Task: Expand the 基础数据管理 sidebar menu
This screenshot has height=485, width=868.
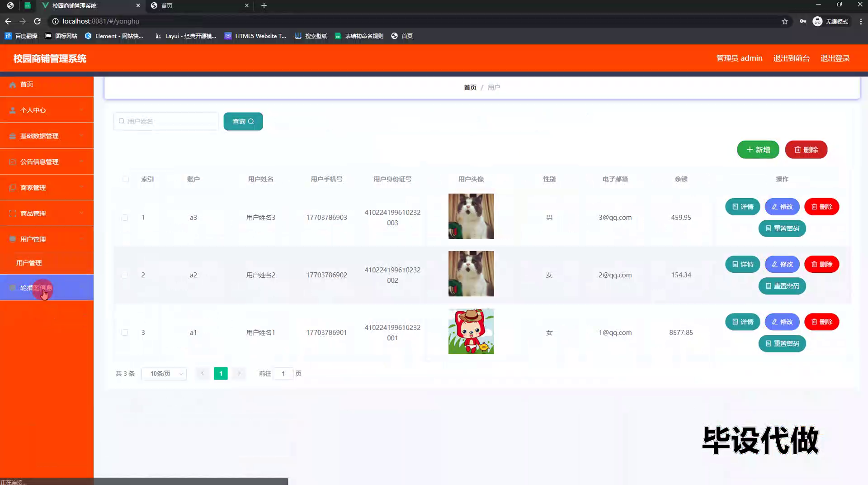Action: tap(47, 136)
